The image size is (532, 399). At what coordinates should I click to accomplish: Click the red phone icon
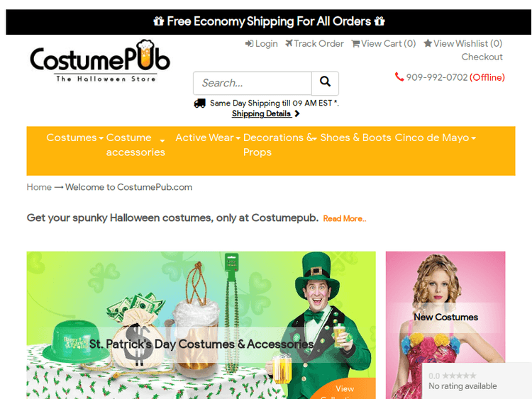[399, 77]
